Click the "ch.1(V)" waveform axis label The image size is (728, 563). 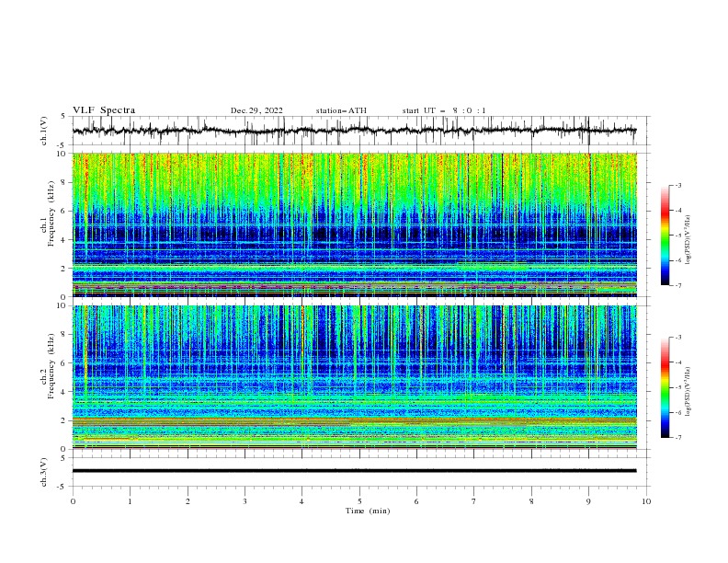point(44,131)
